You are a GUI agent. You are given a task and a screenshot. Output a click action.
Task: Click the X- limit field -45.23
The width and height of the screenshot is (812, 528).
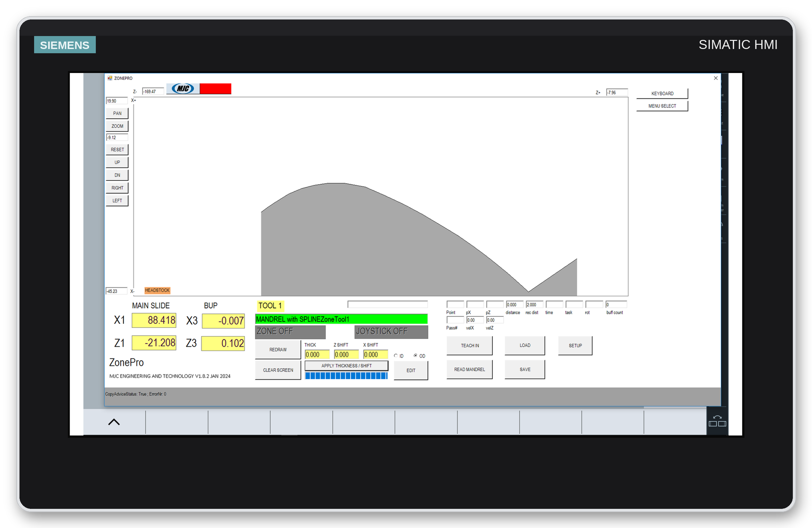pyautogui.click(x=117, y=291)
